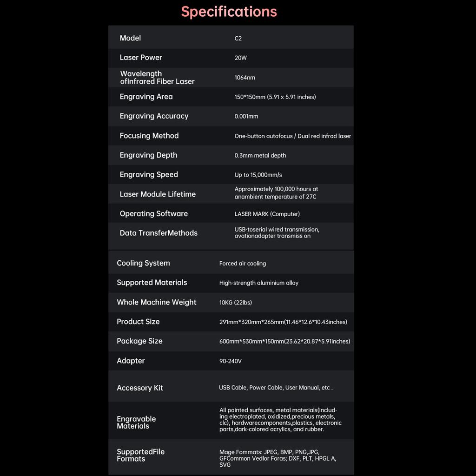Click the Supported Materials label
The height and width of the screenshot is (476, 476).
[x=152, y=283]
